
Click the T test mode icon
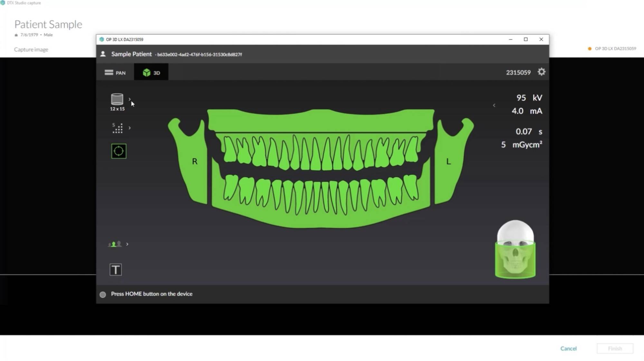point(116,270)
